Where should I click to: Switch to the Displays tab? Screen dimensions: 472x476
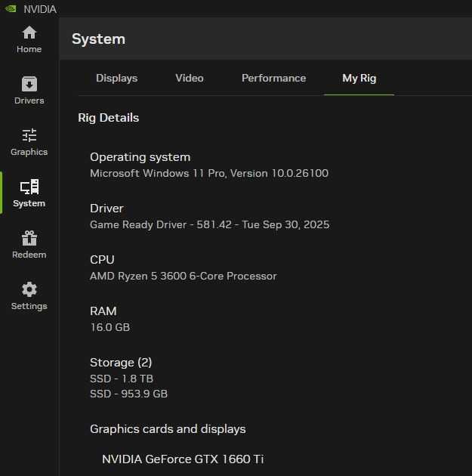116,78
